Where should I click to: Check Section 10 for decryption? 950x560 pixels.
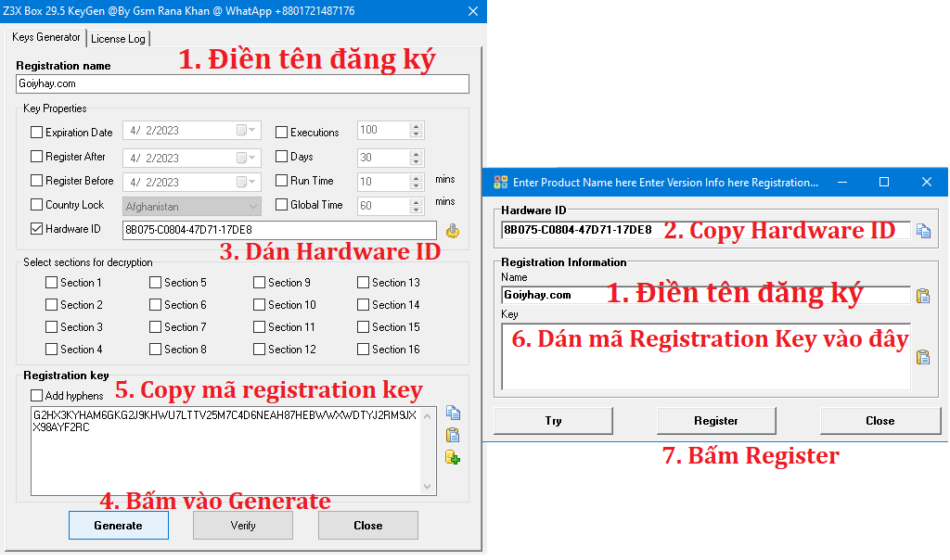click(260, 304)
